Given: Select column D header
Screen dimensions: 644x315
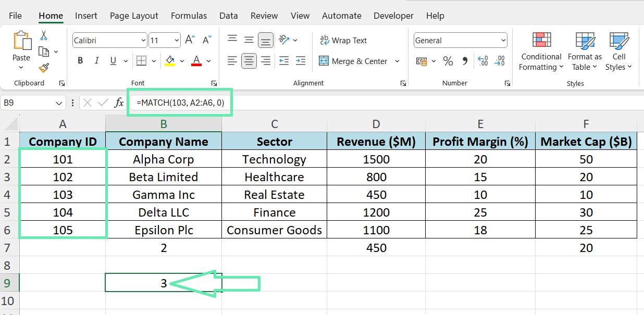Looking at the screenshot, I should click(376, 124).
